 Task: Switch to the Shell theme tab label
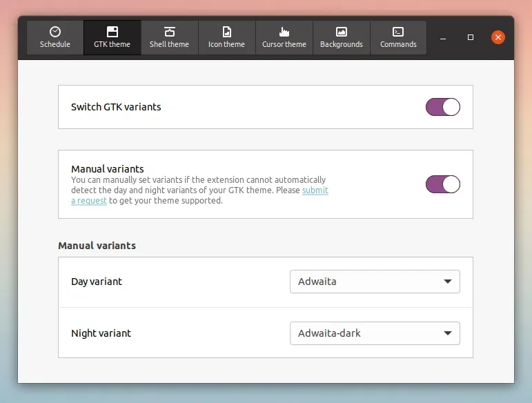point(169,44)
